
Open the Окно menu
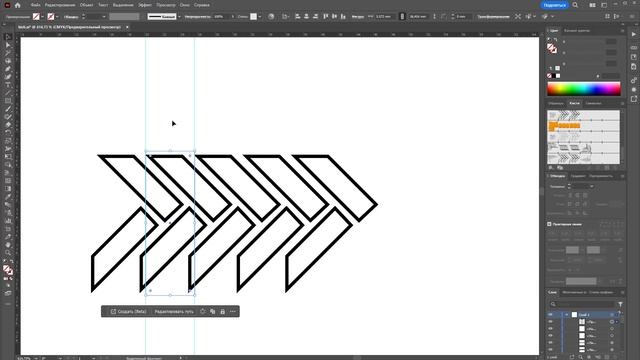pos(184,5)
